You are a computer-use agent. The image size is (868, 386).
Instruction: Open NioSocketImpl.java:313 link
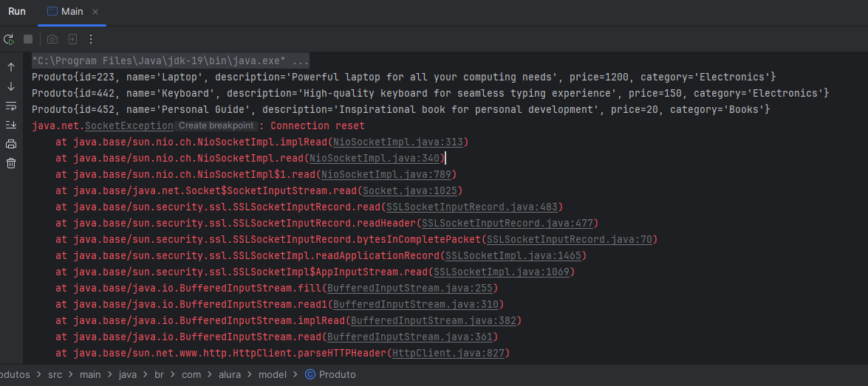click(x=398, y=142)
